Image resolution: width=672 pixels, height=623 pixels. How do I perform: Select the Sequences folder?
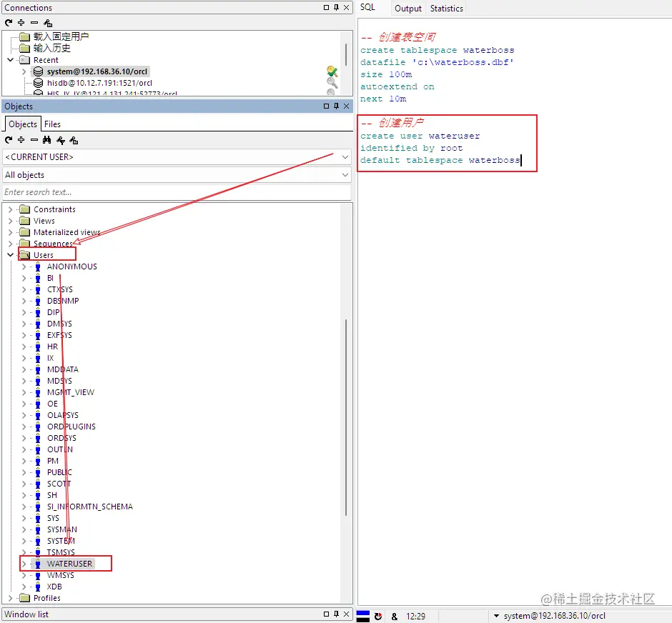(53, 244)
